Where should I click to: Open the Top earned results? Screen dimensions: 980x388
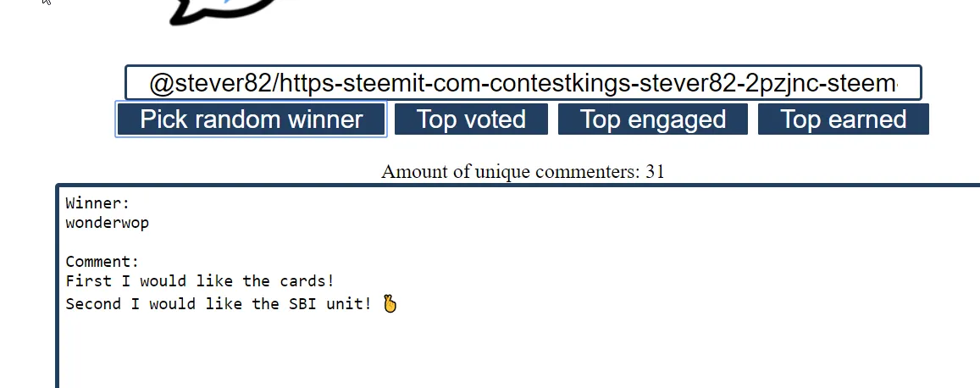[843, 119]
